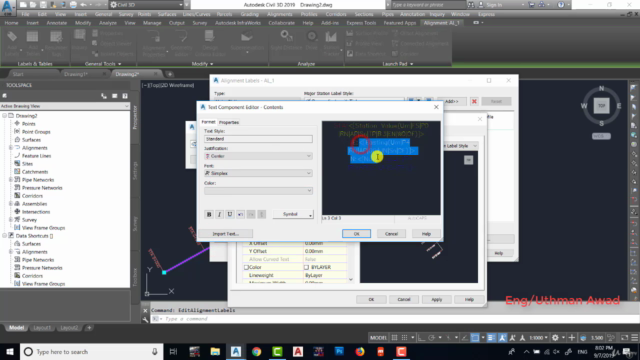Click inside the label text editing area

[x=381, y=168]
